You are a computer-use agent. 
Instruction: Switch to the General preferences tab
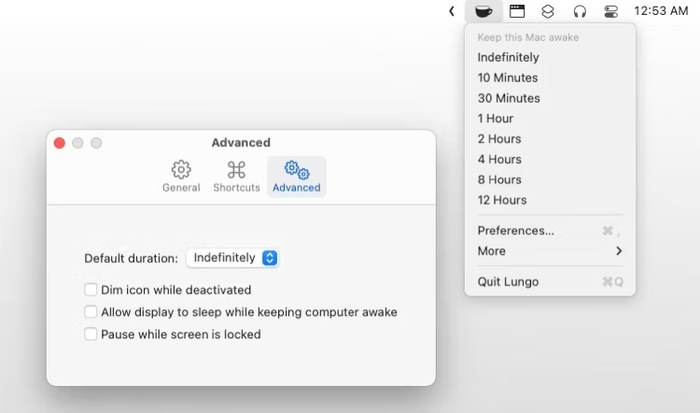point(181,176)
